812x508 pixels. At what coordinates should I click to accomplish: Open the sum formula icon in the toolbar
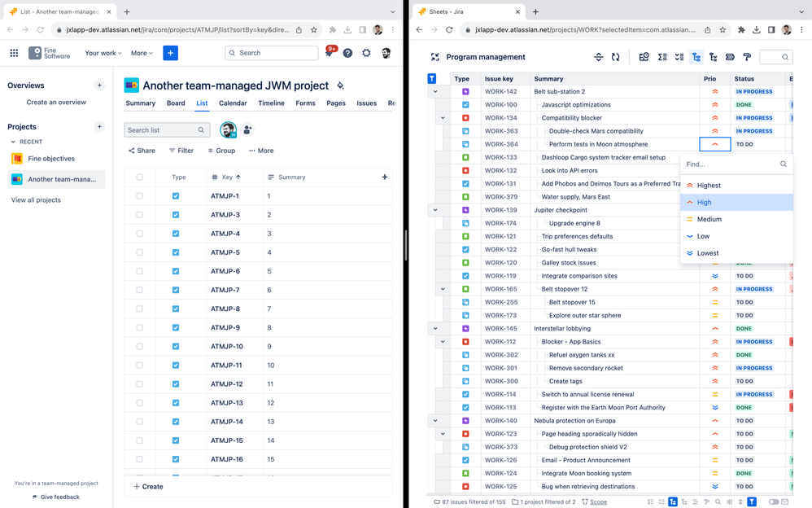click(x=661, y=56)
